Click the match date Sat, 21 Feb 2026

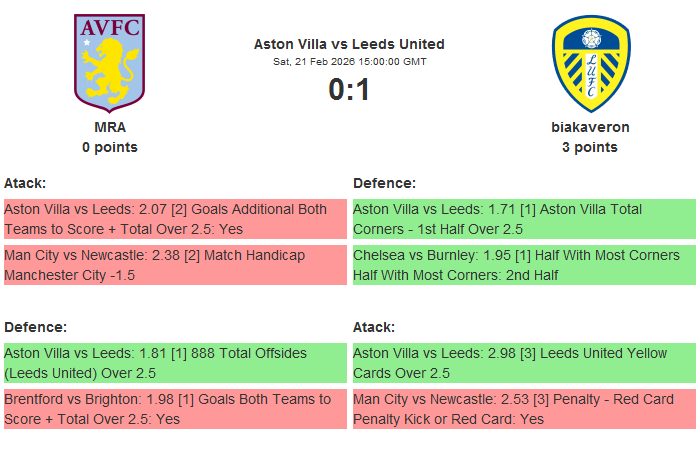(x=349, y=62)
